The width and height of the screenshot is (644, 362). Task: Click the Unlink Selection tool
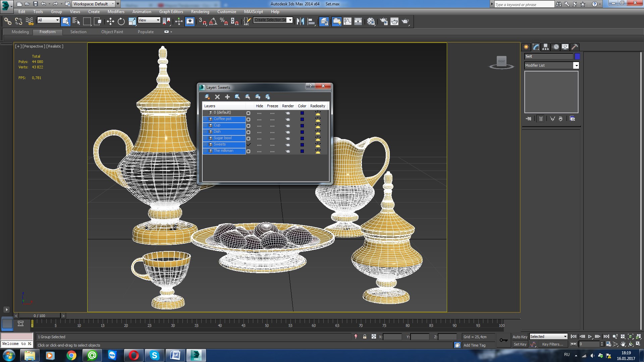18,21
